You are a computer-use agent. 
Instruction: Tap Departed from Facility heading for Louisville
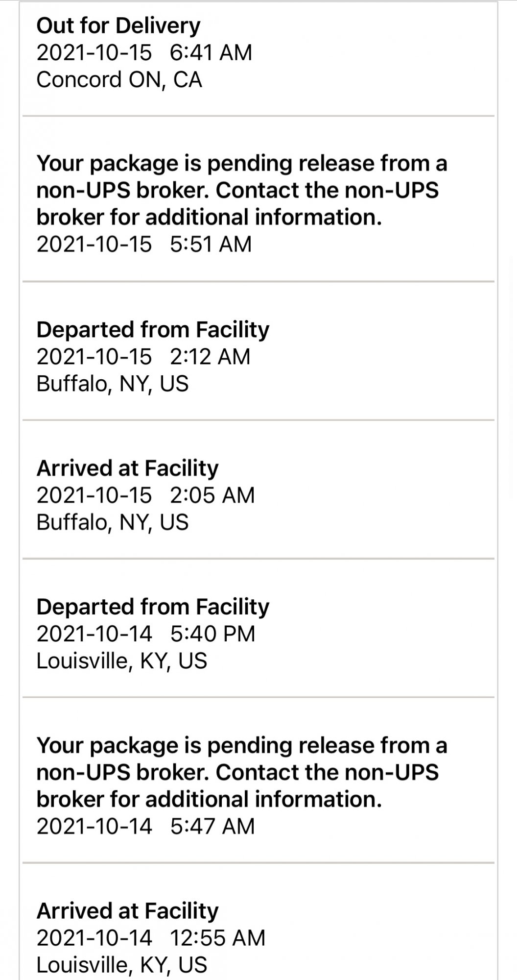(x=153, y=607)
